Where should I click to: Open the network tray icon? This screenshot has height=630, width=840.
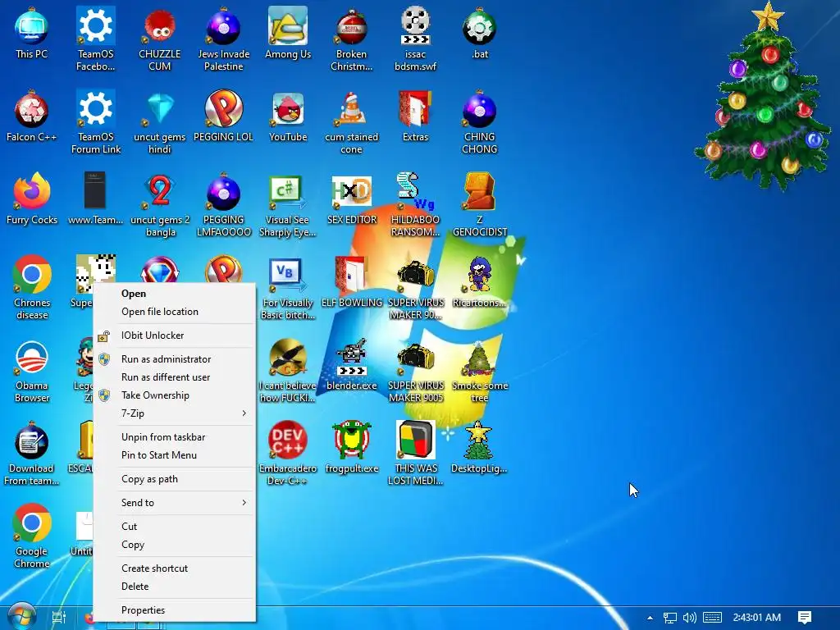pos(669,618)
